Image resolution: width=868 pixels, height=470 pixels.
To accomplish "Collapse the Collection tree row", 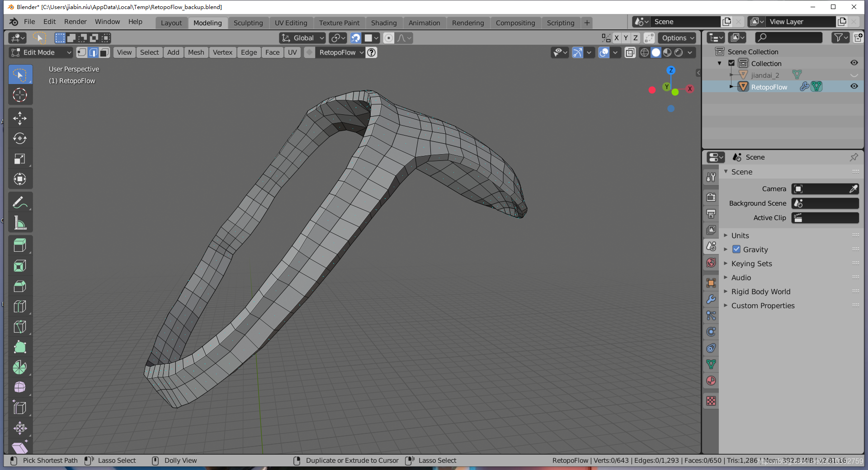I will (720, 63).
